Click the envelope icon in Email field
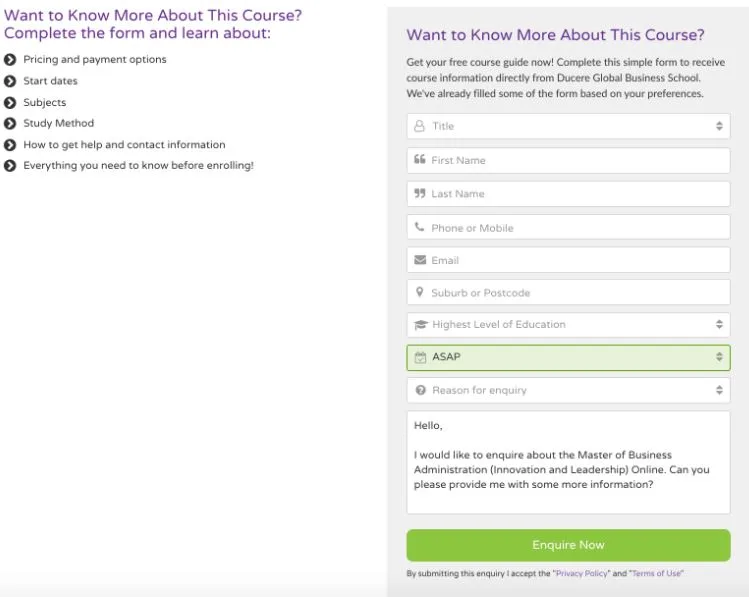The width and height of the screenshot is (749, 597). tap(420, 260)
